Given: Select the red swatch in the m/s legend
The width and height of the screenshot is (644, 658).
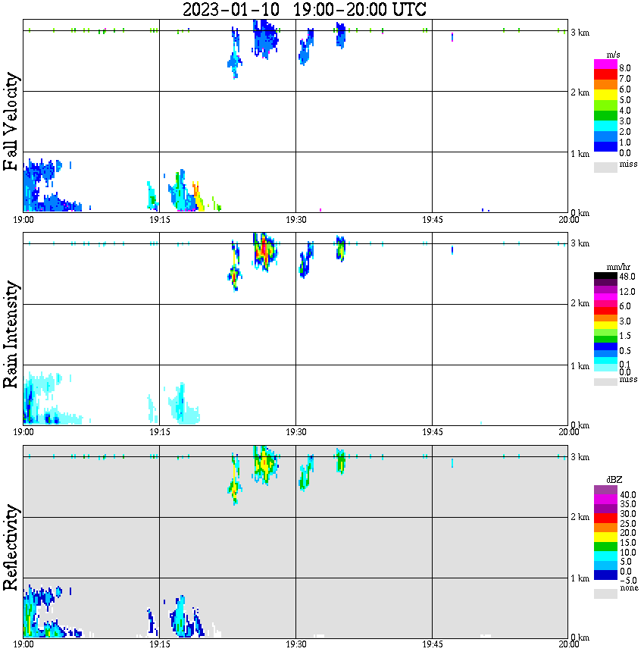Looking at the screenshot, I should point(605,74).
